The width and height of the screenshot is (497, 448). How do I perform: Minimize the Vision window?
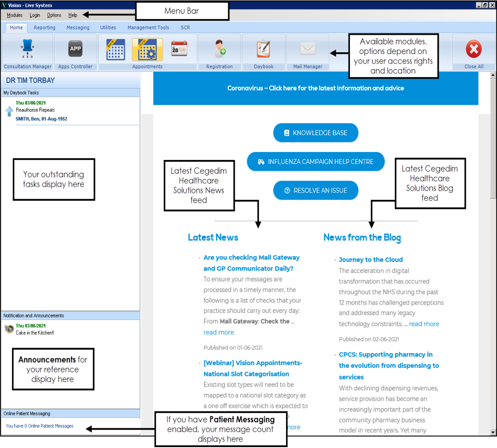coord(479,5)
